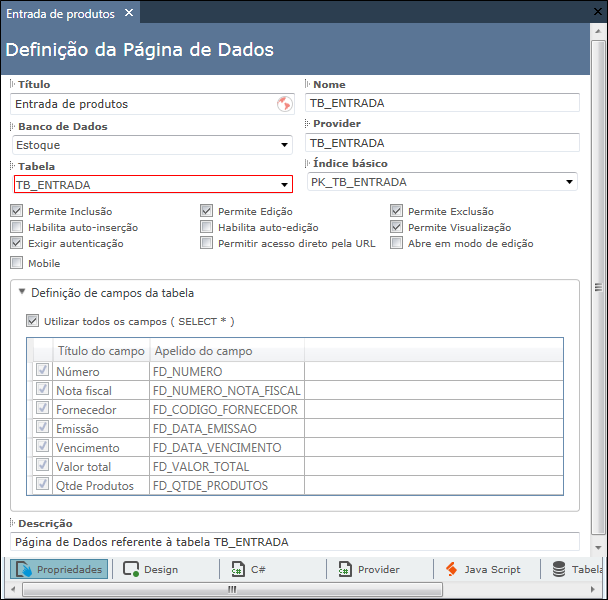
Task: Click the Descrição text field
Action: [294, 541]
